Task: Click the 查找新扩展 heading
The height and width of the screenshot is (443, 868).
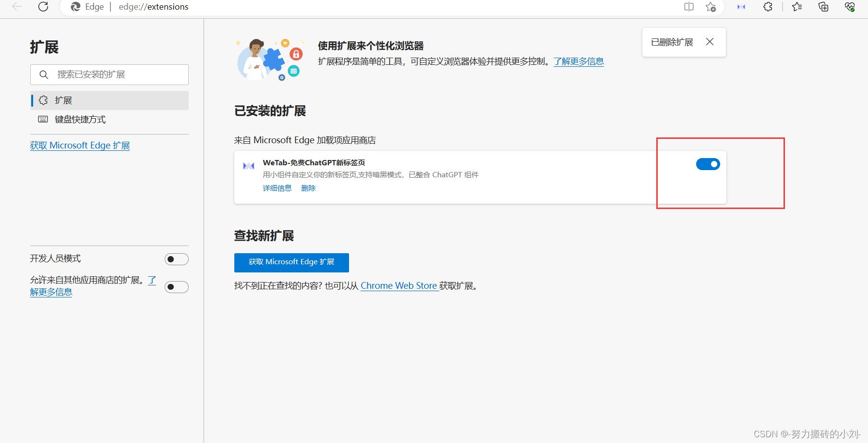Action: click(264, 236)
